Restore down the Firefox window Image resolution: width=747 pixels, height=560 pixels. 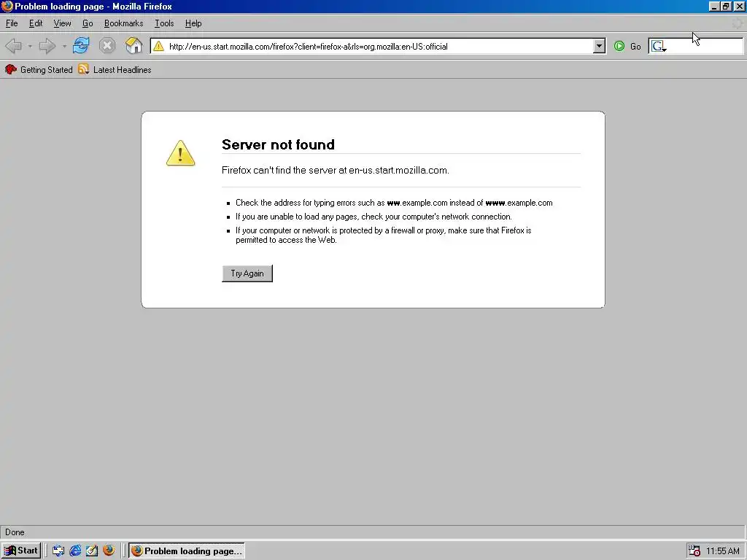pos(726,6)
